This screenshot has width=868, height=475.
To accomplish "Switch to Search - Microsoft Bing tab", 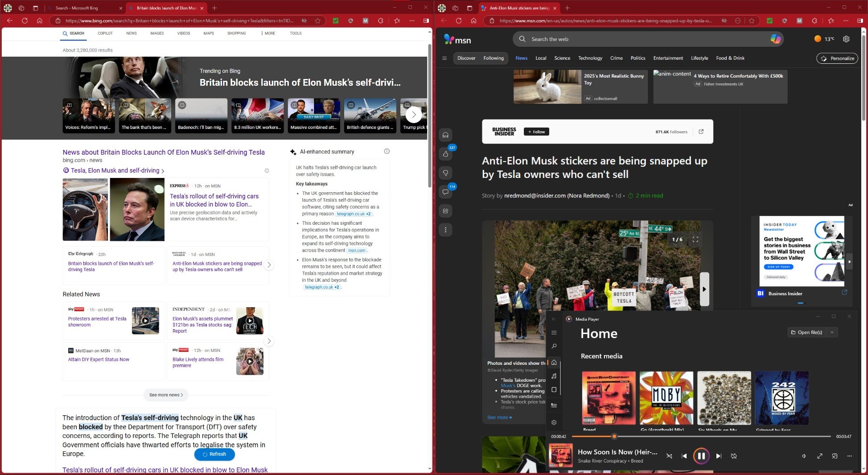I will pyautogui.click(x=84, y=8).
